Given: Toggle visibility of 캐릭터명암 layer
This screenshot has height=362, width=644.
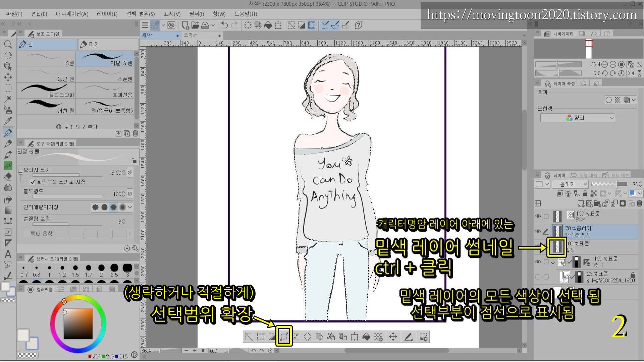Looking at the screenshot, I should pos(538,231).
